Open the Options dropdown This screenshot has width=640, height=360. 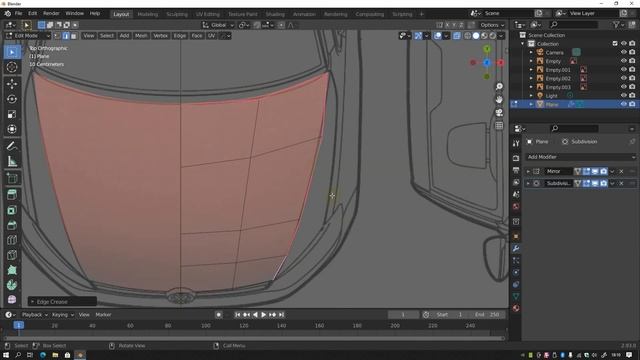(x=492, y=25)
